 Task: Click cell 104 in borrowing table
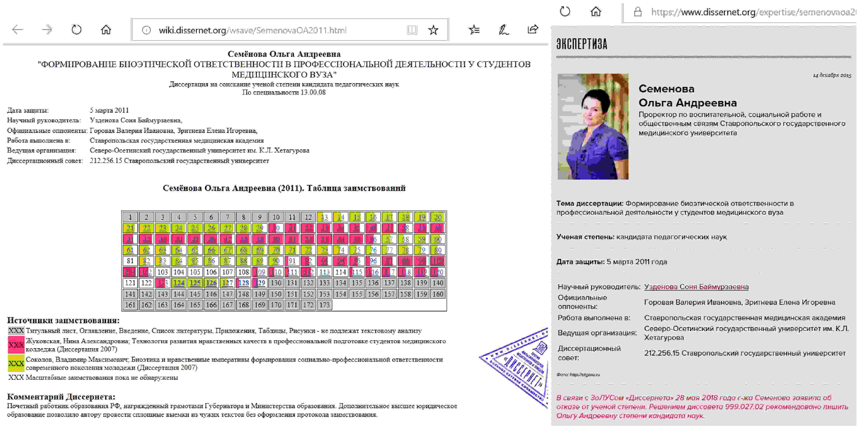pyautogui.click(x=179, y=272)
